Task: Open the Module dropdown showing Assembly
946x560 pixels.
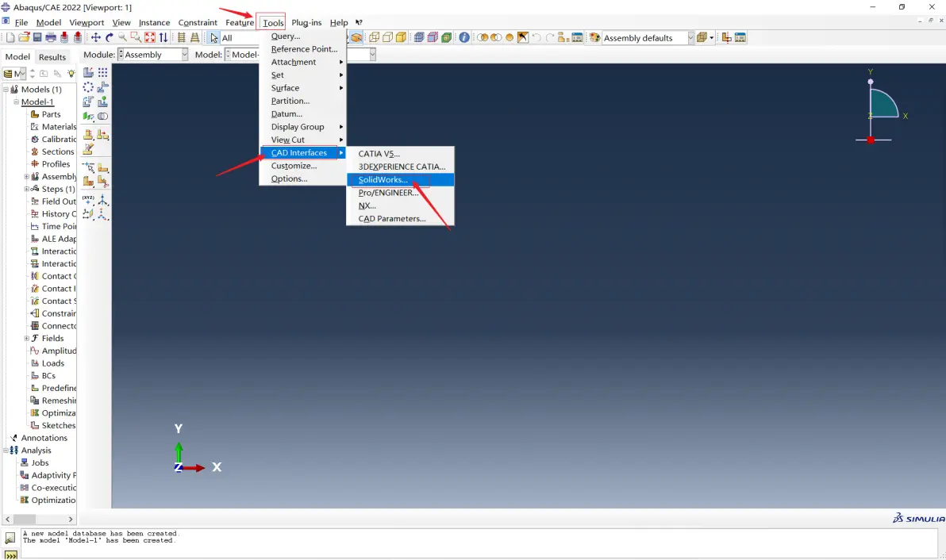Action: (152, 54)
